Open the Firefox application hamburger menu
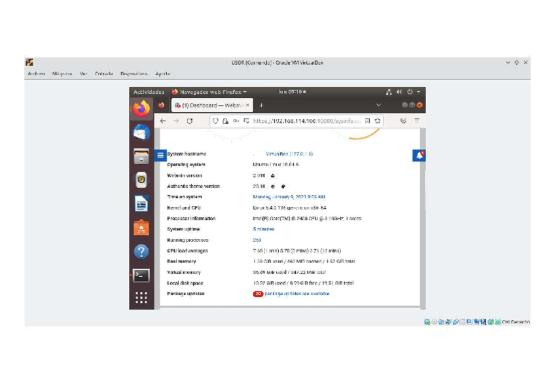This screenshot has width=555, height=392. pos(417,120)
